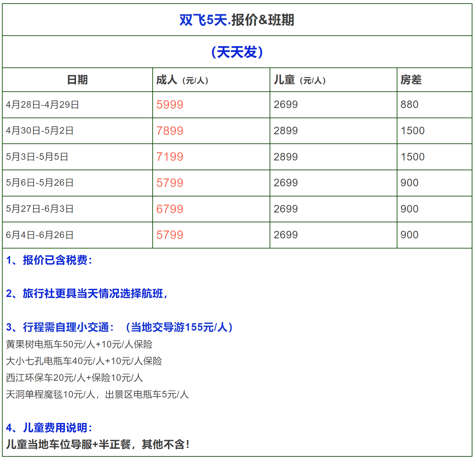Click note 4、儿童费用说明
The width and height of the screenshot is (476, 460).
49,428
